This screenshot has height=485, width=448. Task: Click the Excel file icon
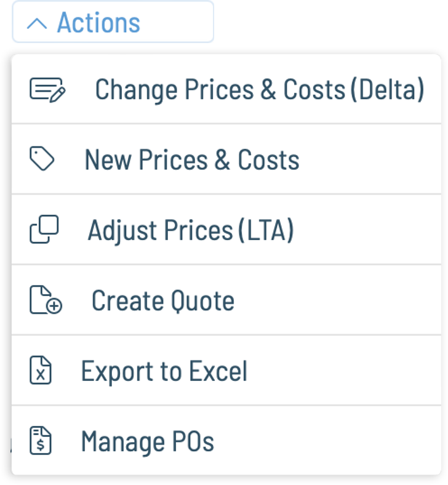point(41,370)
